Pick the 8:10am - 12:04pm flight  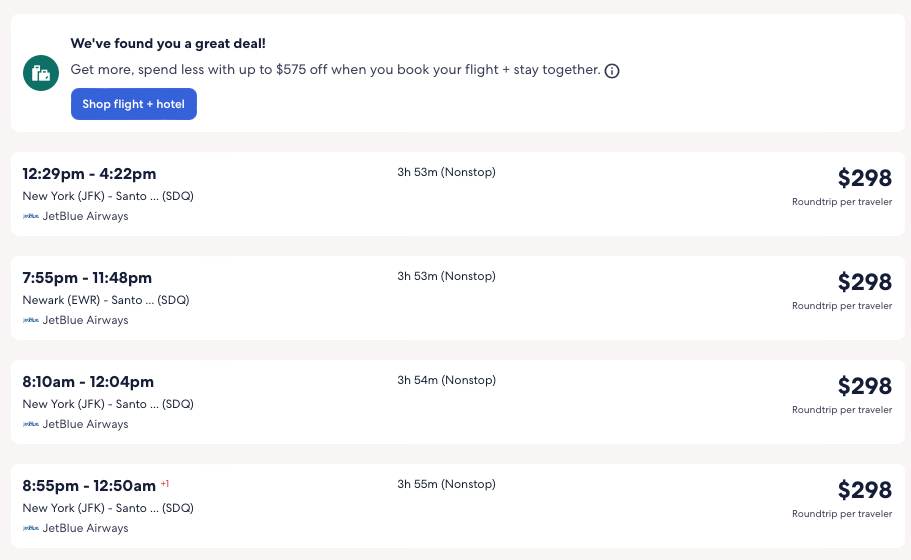coord(88,382)
